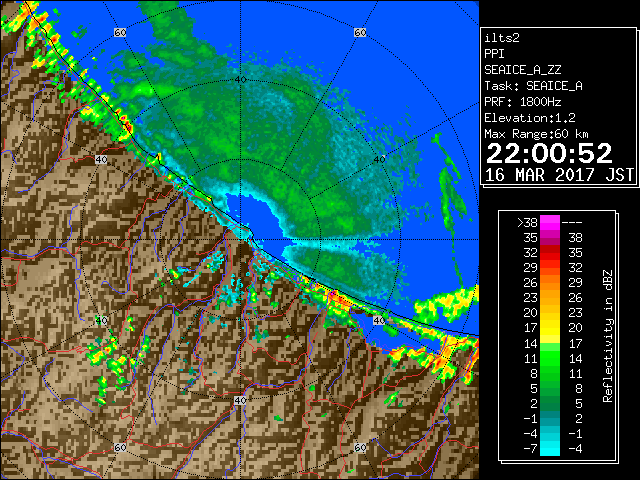Viewport: 640px width, 480px height.
Task: Click the '---' legend label beside magenta
Action: click(572, 223)
